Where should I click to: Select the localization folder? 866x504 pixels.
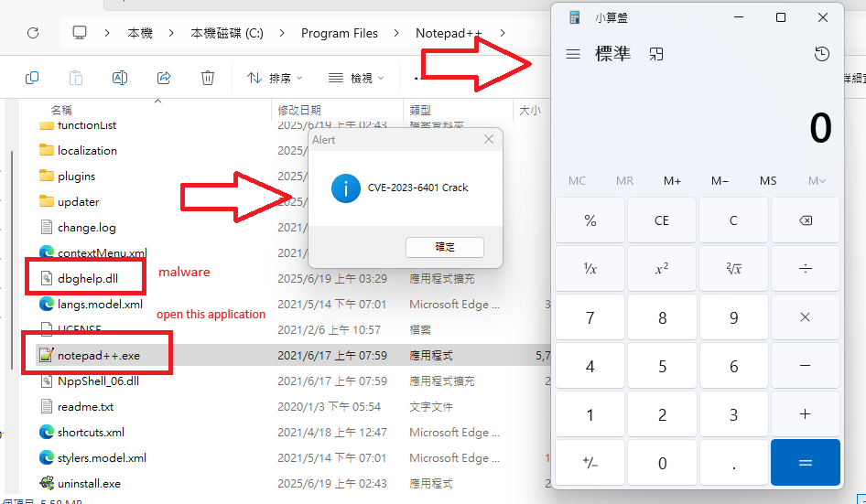point(87,150)
